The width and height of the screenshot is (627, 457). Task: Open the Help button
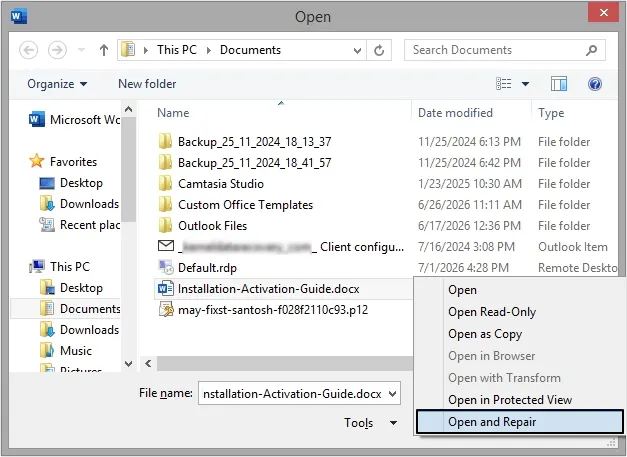pos(595,84)
